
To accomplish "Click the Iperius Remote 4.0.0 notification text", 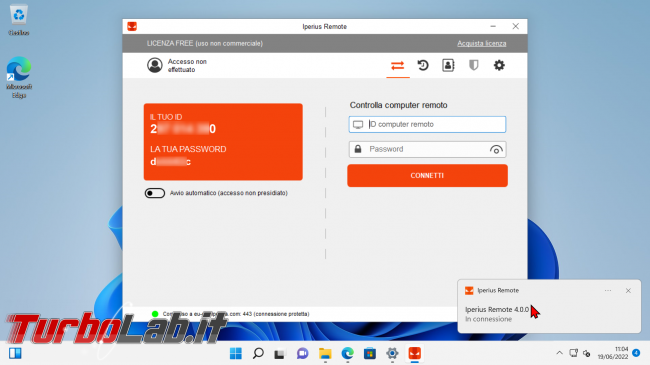I will 497,309.
